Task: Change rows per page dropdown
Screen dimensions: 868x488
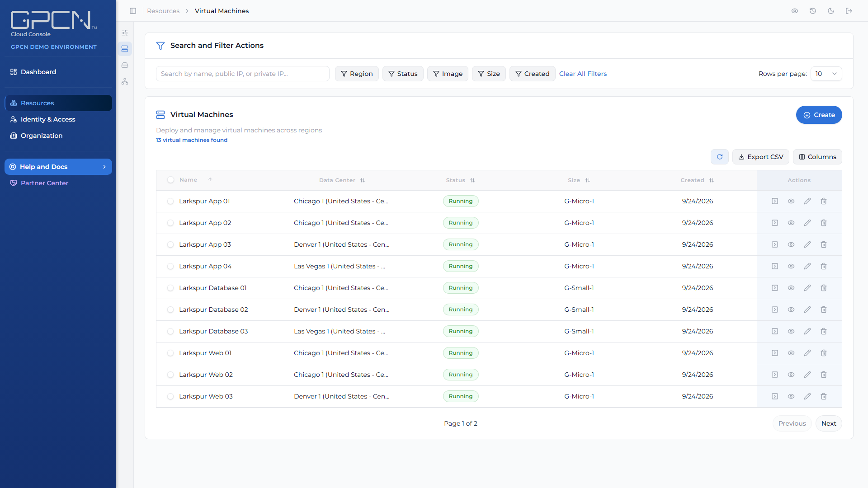Action: (826, 74)
